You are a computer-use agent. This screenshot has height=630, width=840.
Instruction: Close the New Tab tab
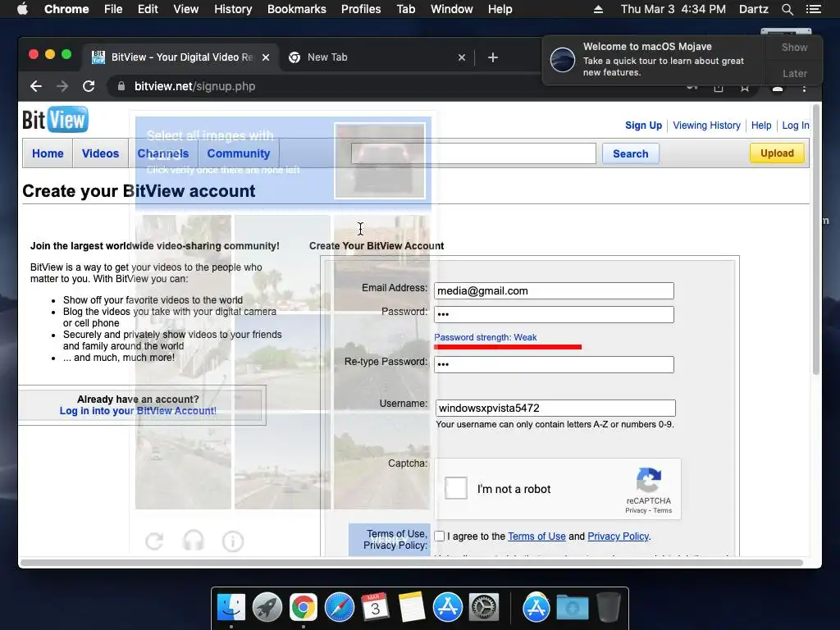click(462, 57)
